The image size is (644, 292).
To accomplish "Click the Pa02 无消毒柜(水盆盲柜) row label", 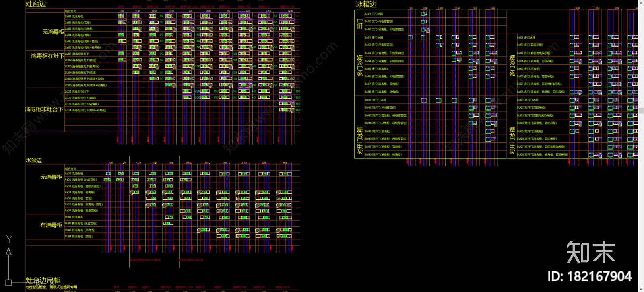I will pyautogui.click(x=80, y=180).
